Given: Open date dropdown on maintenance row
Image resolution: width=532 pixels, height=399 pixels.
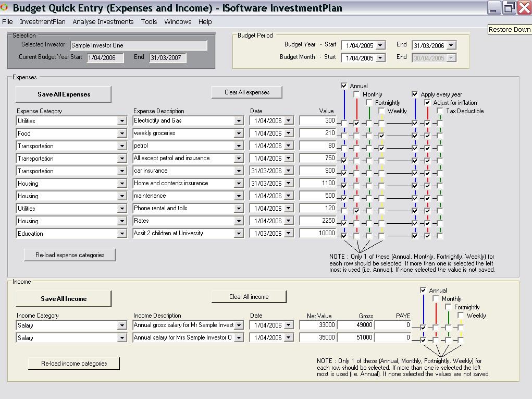Looking at the screenshot, I should coord(288,196).
